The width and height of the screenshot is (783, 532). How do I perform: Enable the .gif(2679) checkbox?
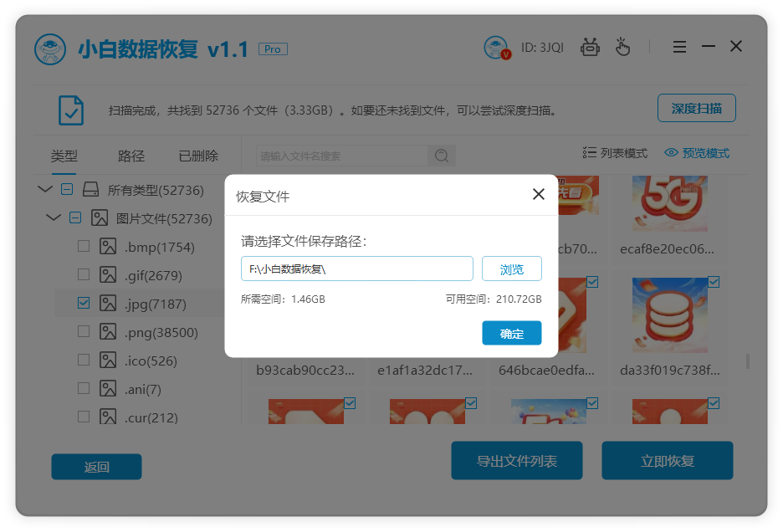[x=83, y=274]
